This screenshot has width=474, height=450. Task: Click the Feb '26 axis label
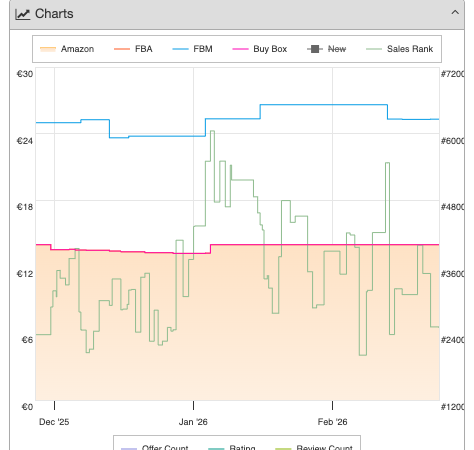[x=332, y=422]
